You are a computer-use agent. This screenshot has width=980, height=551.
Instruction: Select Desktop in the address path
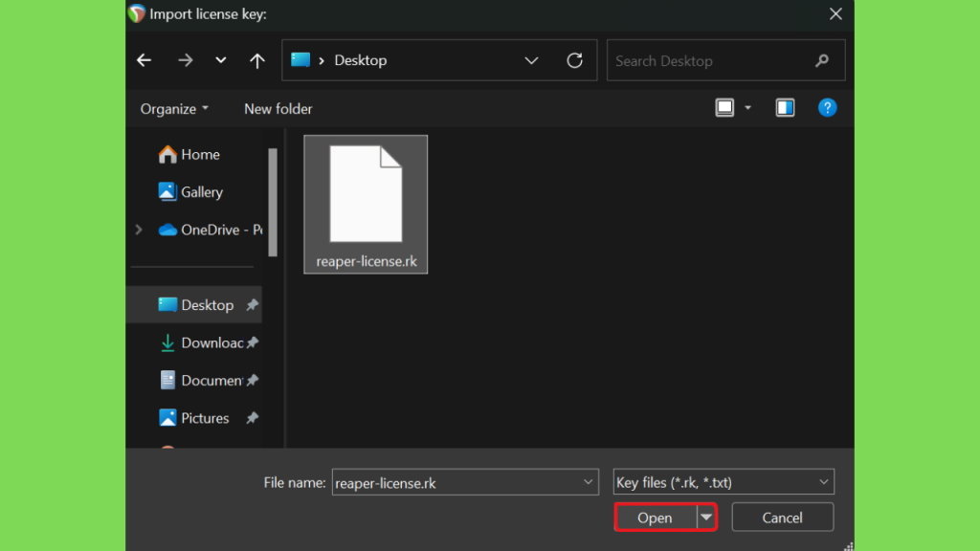pyautogui.click(x=361, y=60)
